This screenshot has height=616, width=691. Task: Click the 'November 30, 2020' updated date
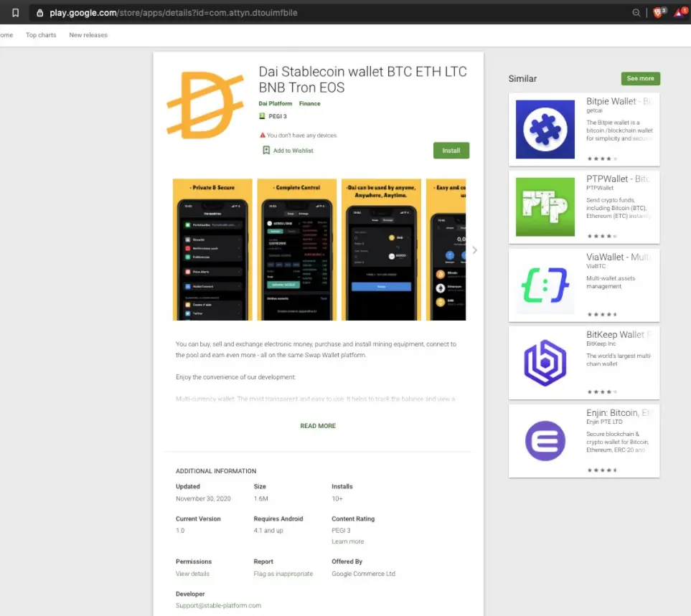point(203,498)
